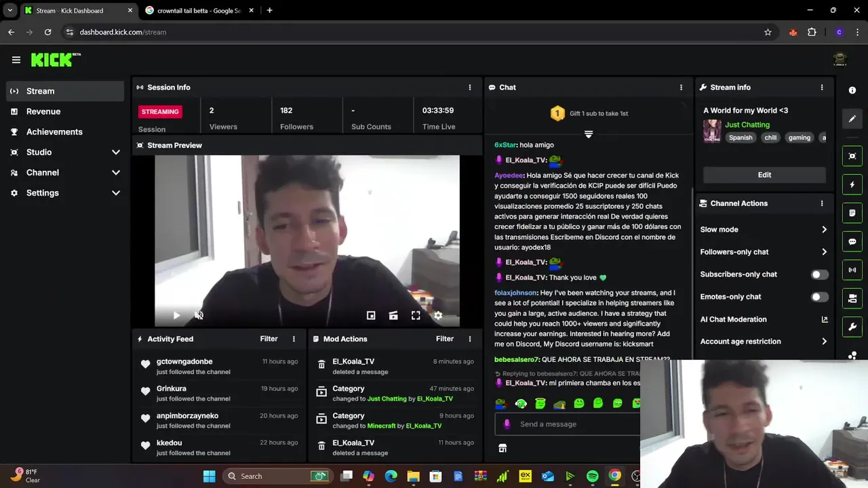Image resolution: width=868 pixels, height=488 pixels.
Task: Open the Activity Feed options menu
Action: point(294,339)
